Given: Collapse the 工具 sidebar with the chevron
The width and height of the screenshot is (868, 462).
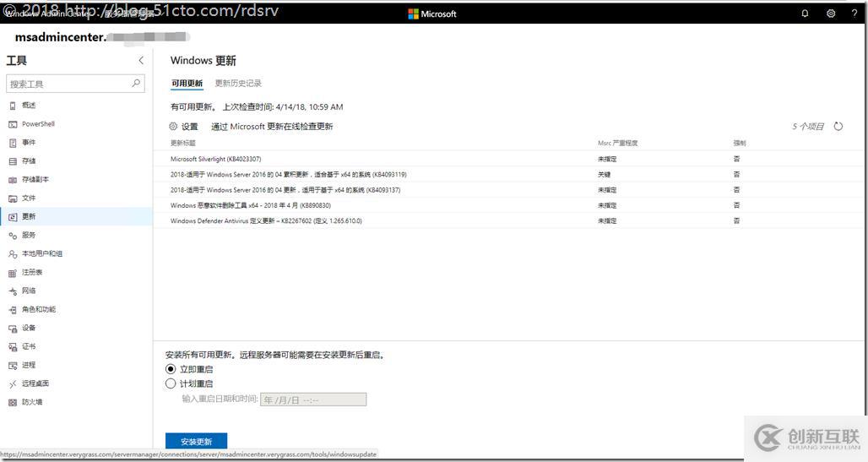Looking at the screenshot, I should (141, 60).
